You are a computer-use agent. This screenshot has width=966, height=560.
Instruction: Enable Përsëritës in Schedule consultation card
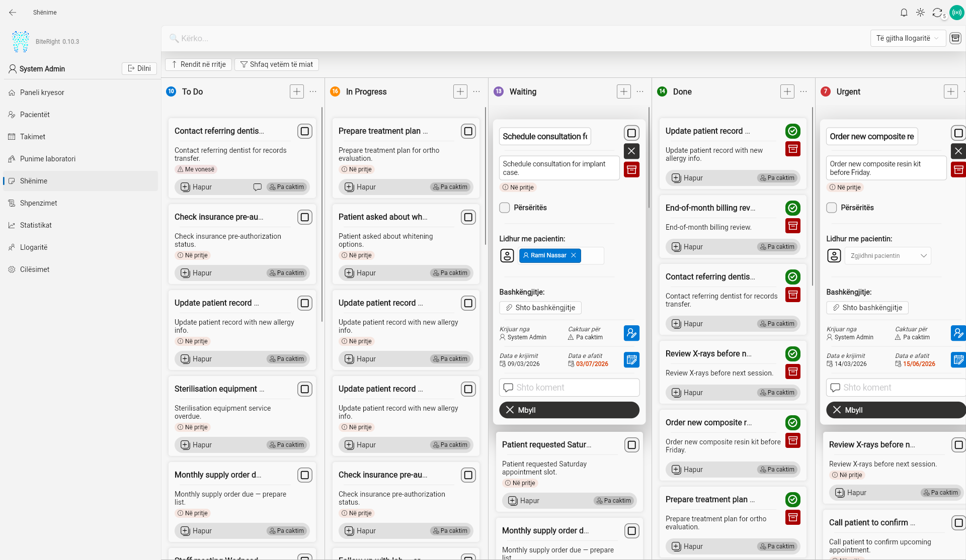(505, 208)
